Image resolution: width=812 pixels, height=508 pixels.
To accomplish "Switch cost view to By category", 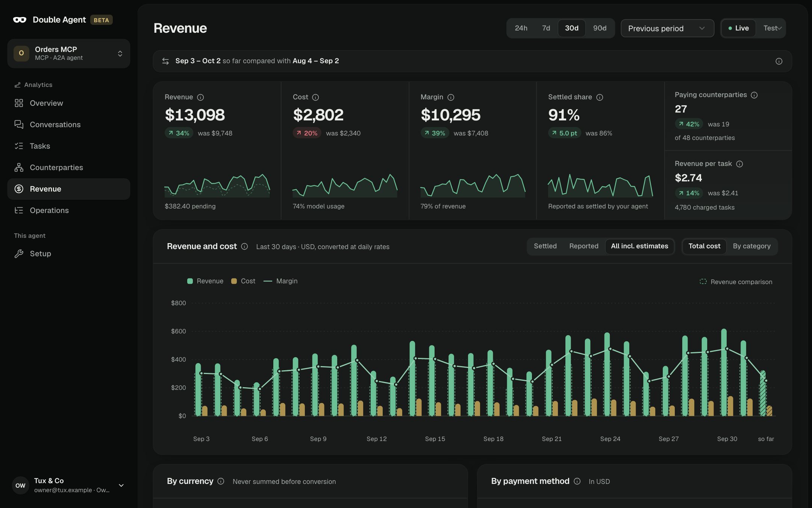I will click(751, 246).
